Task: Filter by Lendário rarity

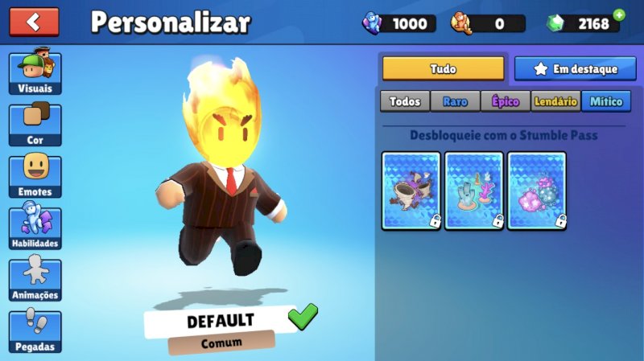Action: click(555, 101)
